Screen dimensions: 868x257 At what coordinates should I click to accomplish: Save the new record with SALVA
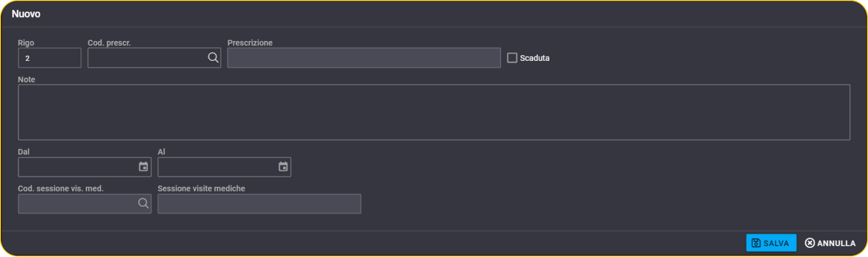tap(771, 243)
